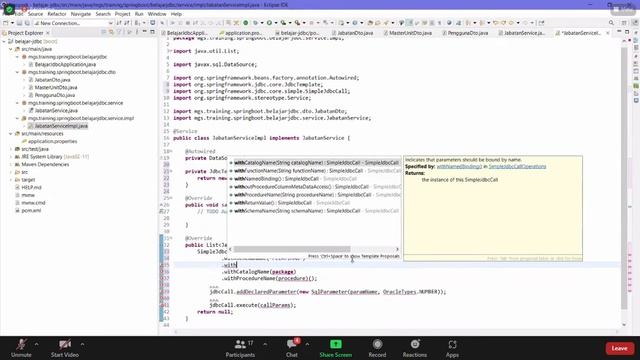This screenshot has height=360, width=640.
Task: Select MasterUnitDto.java in Project Explorer
Action: click(x=56, y=87)
